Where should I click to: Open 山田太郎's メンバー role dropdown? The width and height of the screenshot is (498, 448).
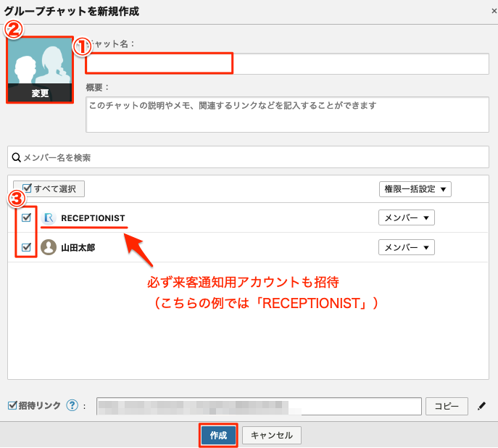tap(406, 247)
